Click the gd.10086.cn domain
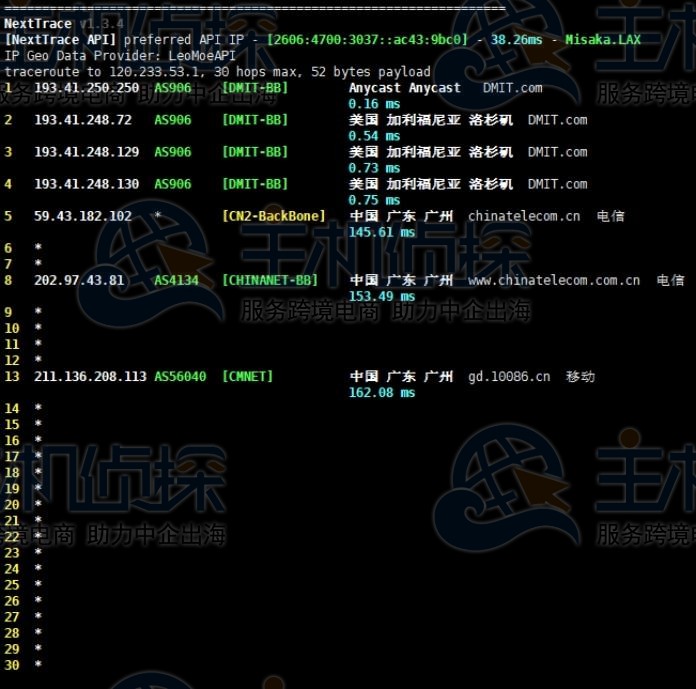Image resolution: width=696 pixels, height=689 pixels. [x=509, y=376]
